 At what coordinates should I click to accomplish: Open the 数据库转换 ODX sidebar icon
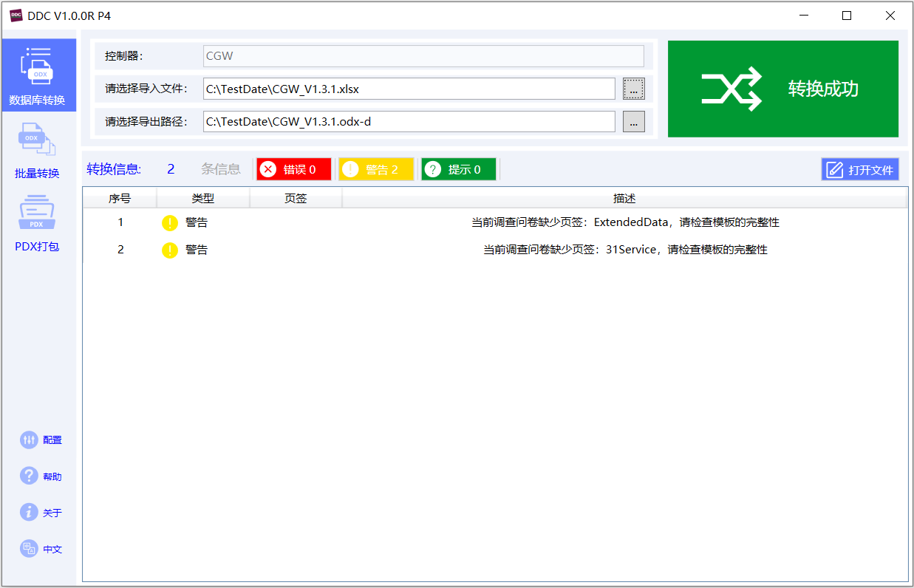pos(38,66)
